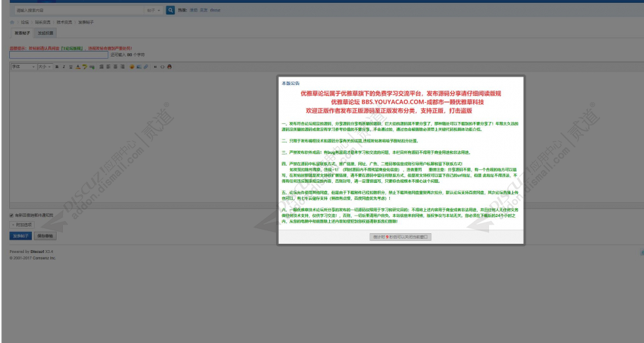
Task: Click the background highlight color icon
Action: 85,67
